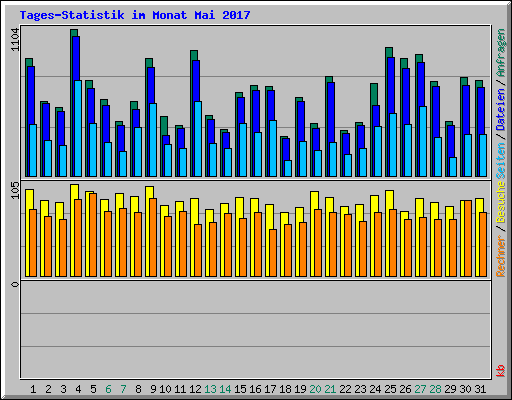
Task: Click the green "Anfragen" legend label
Action: pos(501,53)
